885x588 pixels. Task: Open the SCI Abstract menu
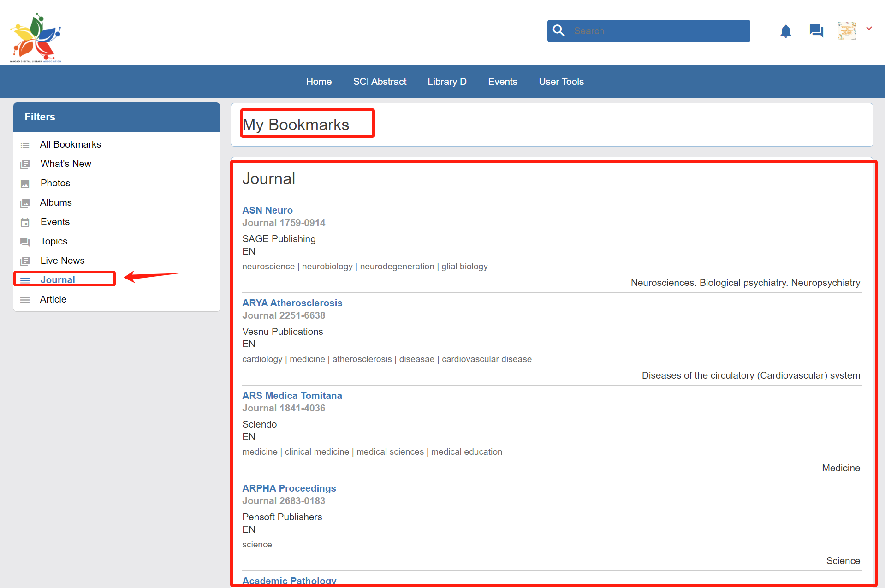pyautogui.click(x=380, y=82)
